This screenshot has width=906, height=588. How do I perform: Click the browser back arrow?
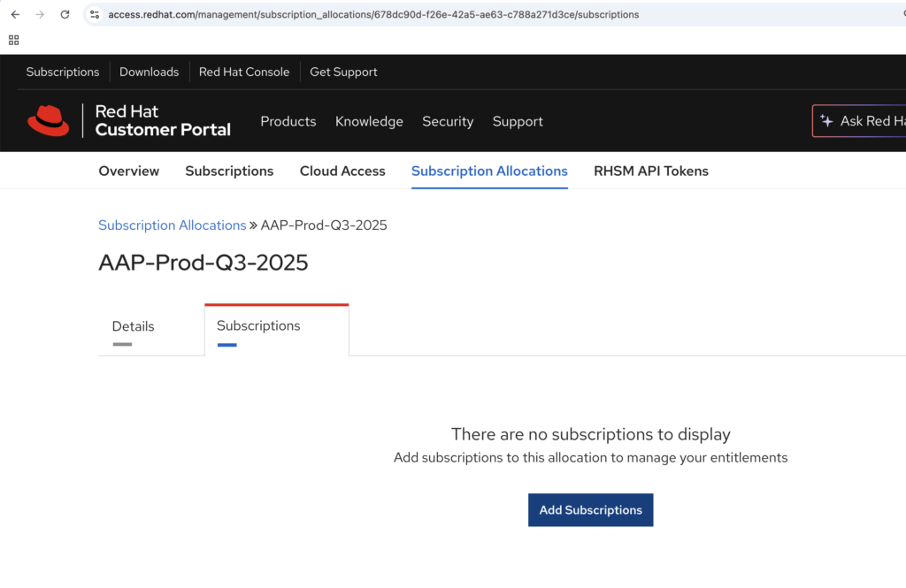click(x=15, y=14)
